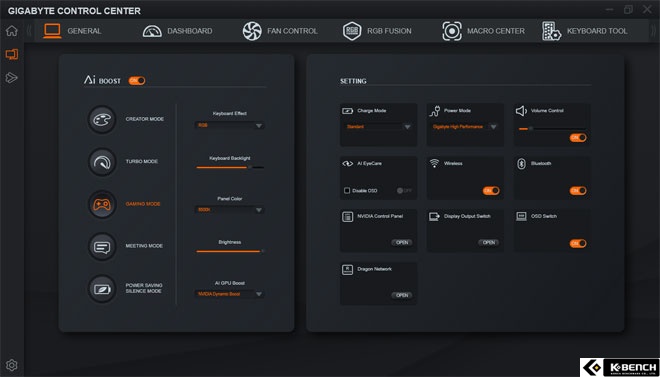Turn off the Wireless switch
The width and height of the screenshot is (660, 377).
tap(491, 191)
